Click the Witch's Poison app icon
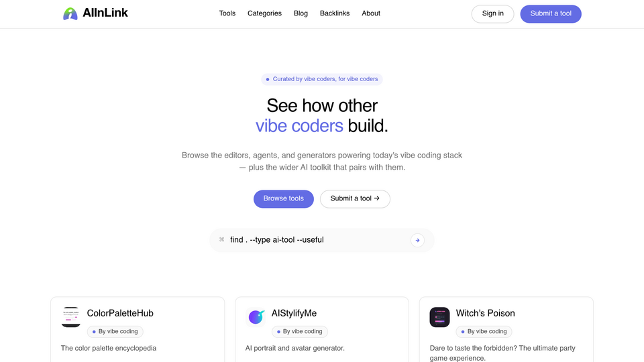The height and width of the screenshot is (362, 644). click(x=439, y=317)
